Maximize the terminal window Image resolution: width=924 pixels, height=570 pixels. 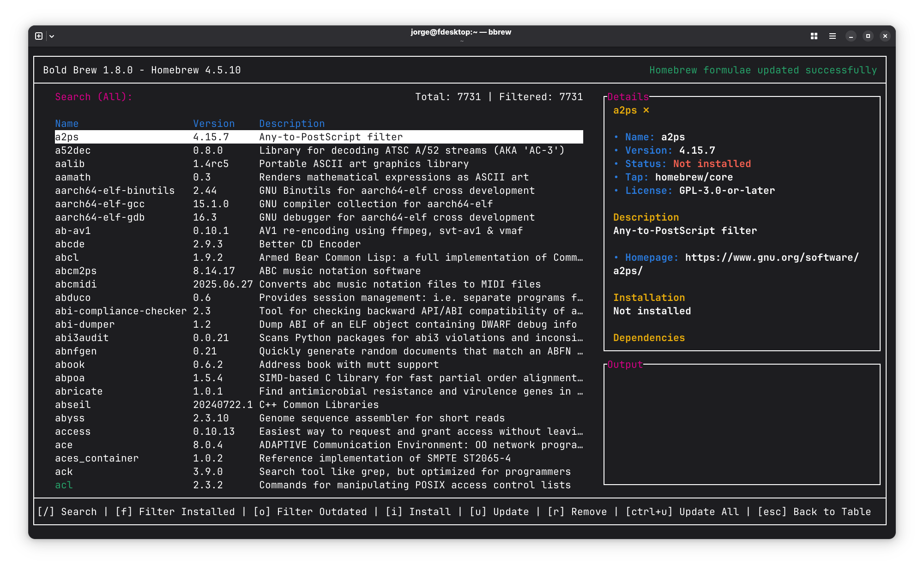868,36
